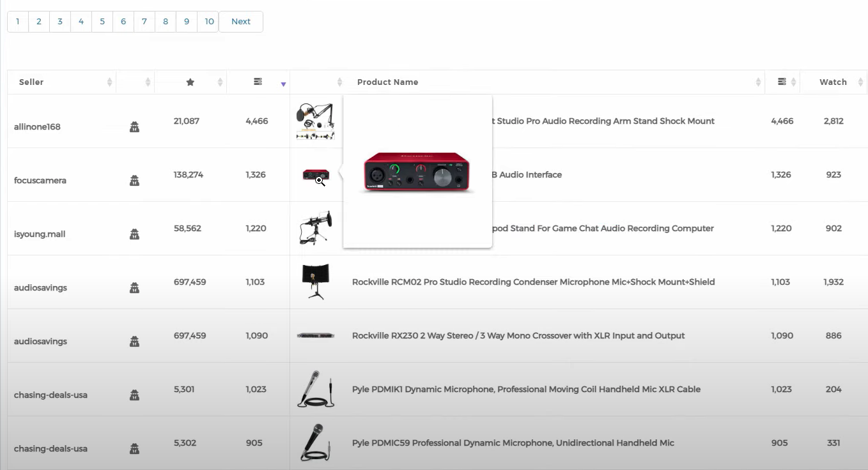Image resolution: width=868 pixels, height=470 pixels.
Task: Go to page 7
Action: [x=144, y=22]
